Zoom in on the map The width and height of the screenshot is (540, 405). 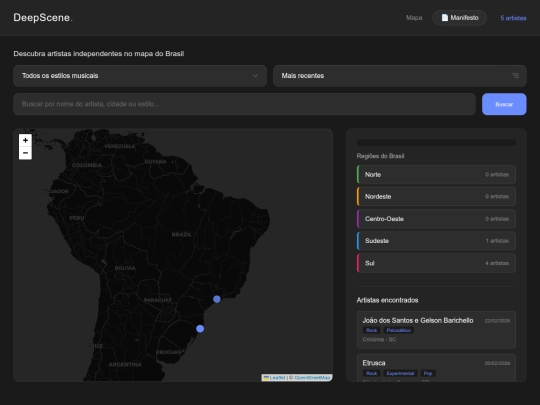click(x=25, y=140)
